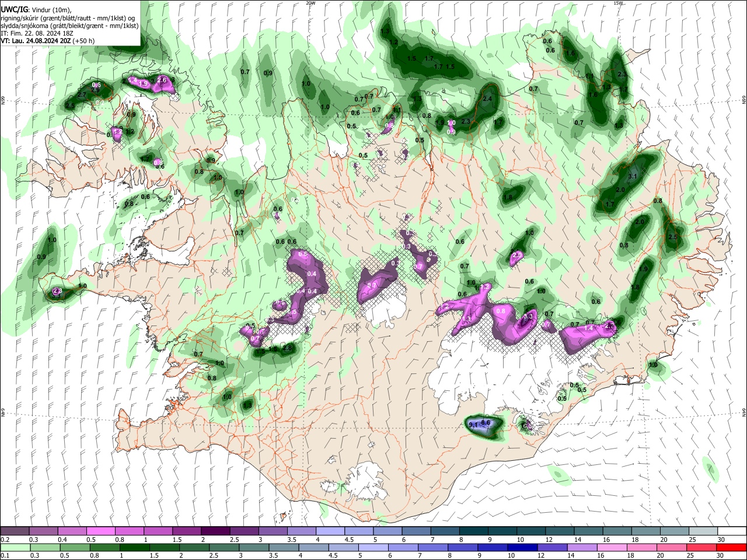Click the UWC/IG title text
Image resolution: width=747 pixels, height=560 pixels.
point(14,10)
